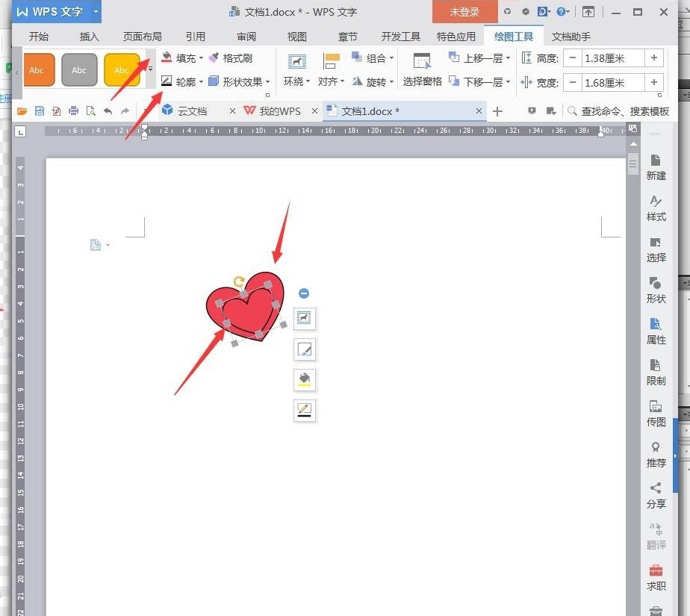690x616 pixels.
Task: Open the Wrap (环绕) text options
Action: 296,69
